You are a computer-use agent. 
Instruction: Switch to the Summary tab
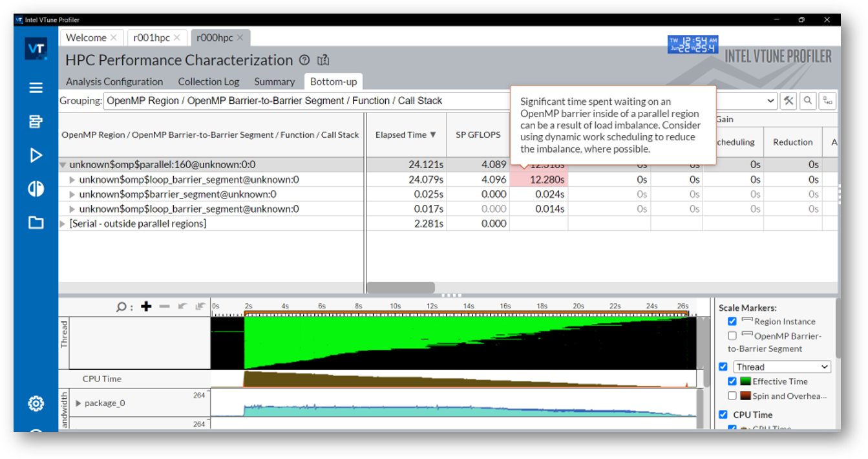pyautogui.click(x=274, y=81)
